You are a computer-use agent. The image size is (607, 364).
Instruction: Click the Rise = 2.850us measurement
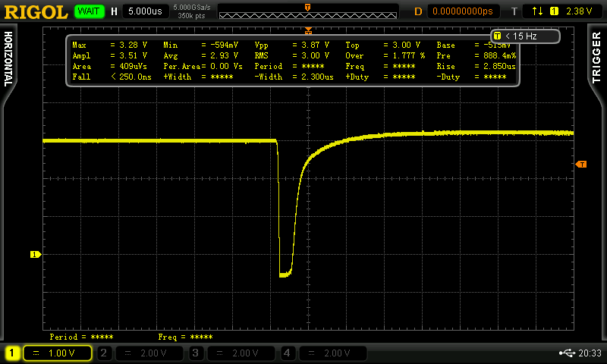coord(476,66)
